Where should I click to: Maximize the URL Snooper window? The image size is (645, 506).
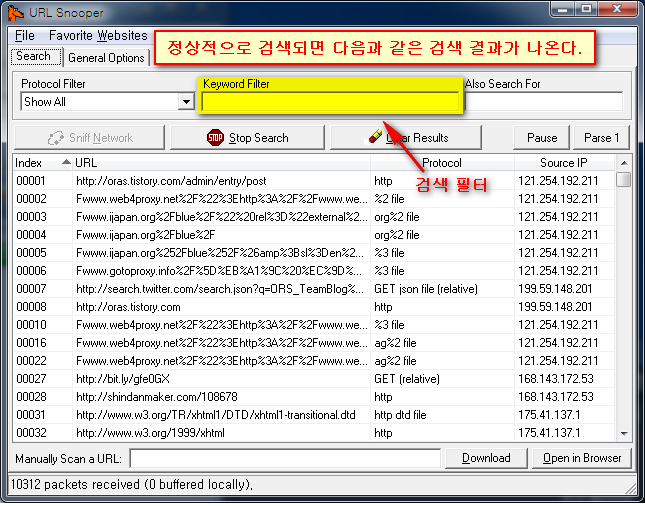point(586,9)
